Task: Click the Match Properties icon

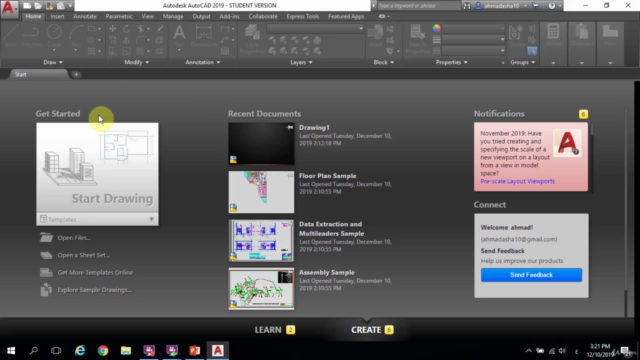Action: click(417, 39)
